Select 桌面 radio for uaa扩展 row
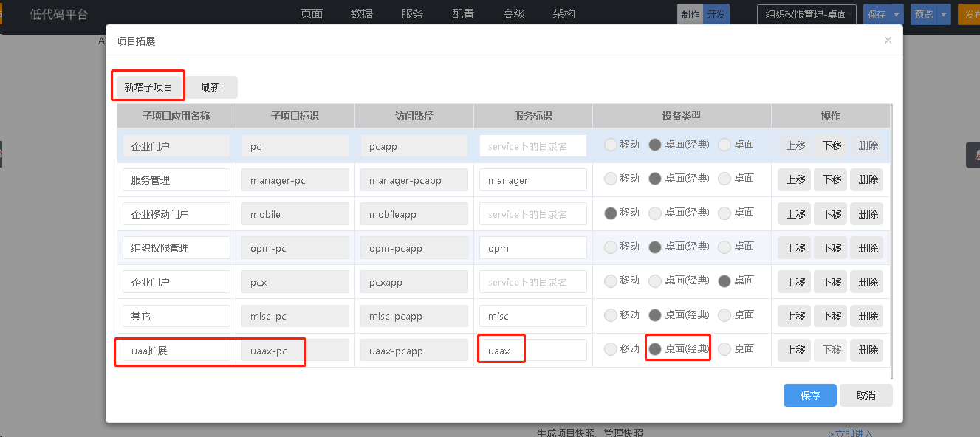The height and width of the screenshot is (437, 980). pos(724,349)
